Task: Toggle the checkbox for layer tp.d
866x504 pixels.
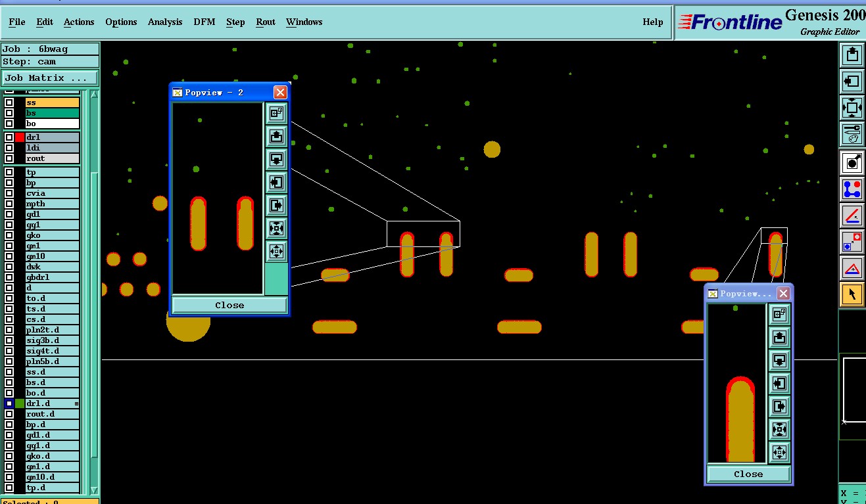Action: click(9, 488)
